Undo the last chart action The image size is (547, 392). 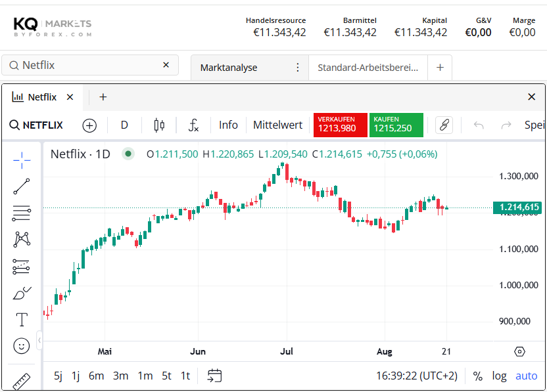479,125
